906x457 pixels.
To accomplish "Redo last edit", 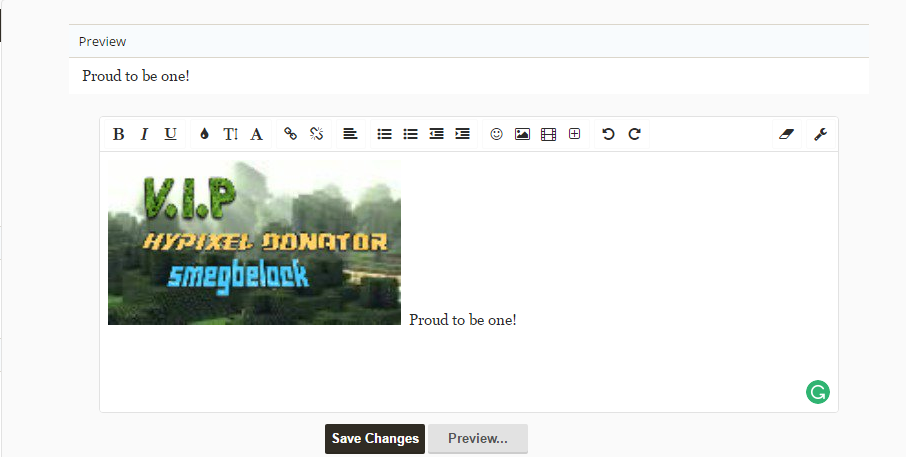I will (634, 134).
